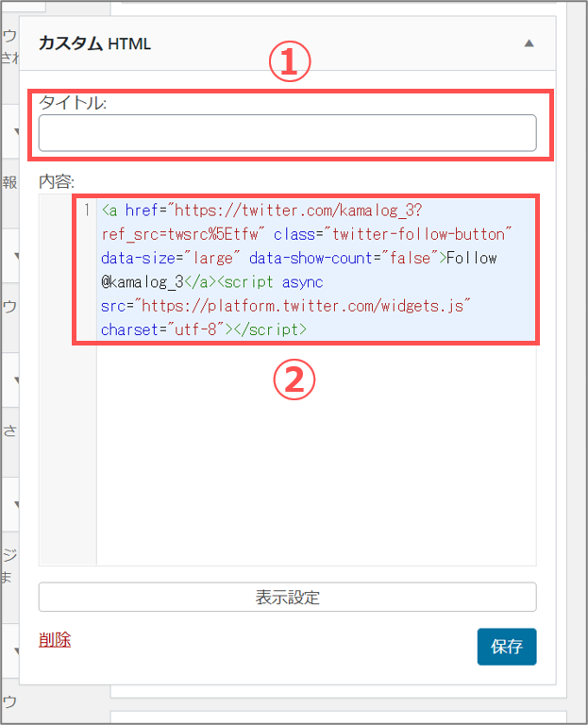Open the 表示設定 button
The image size is (588, 725).
tap(288, 597)
